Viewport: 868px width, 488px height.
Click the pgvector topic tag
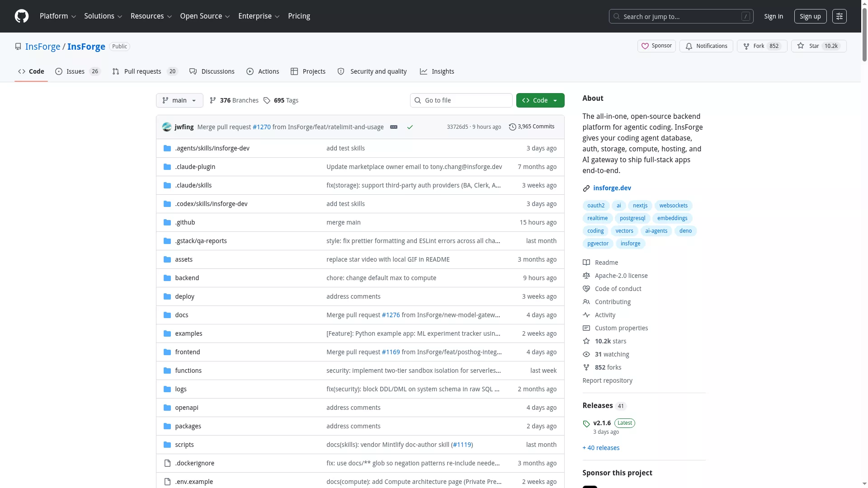(598, 244)
